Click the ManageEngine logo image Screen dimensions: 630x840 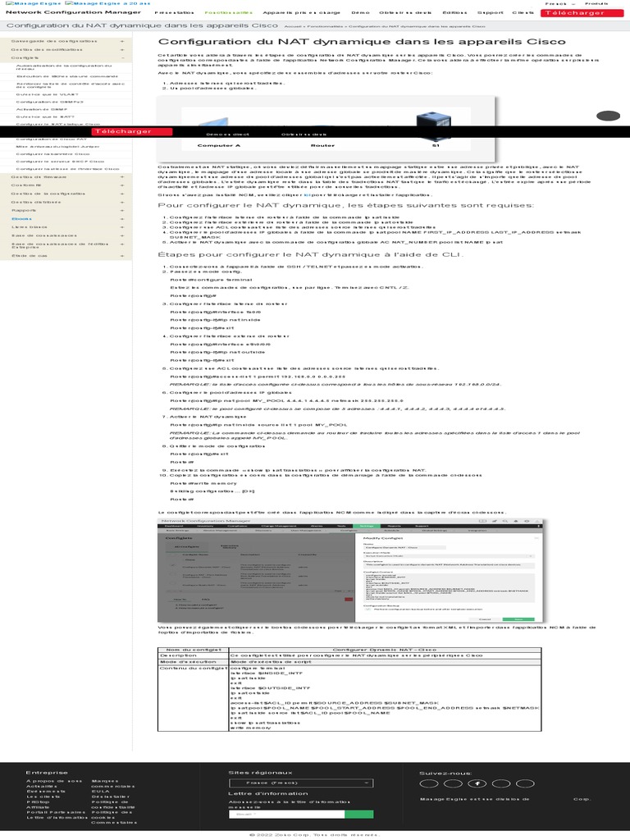[x=33, y=4]
